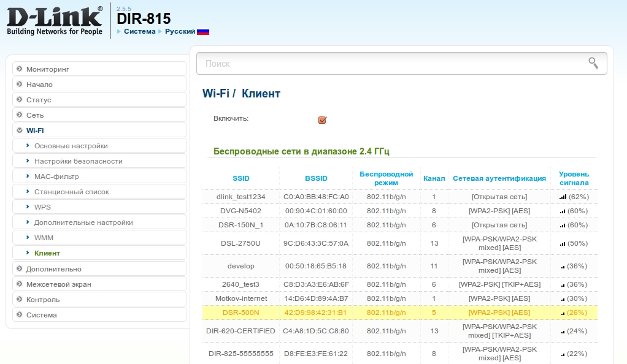Sort by the SSID column header

[x=240, y=178]
